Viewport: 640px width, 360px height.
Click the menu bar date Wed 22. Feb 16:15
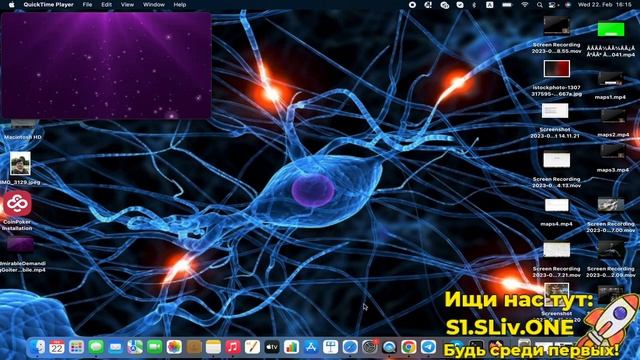coord(604,5)
